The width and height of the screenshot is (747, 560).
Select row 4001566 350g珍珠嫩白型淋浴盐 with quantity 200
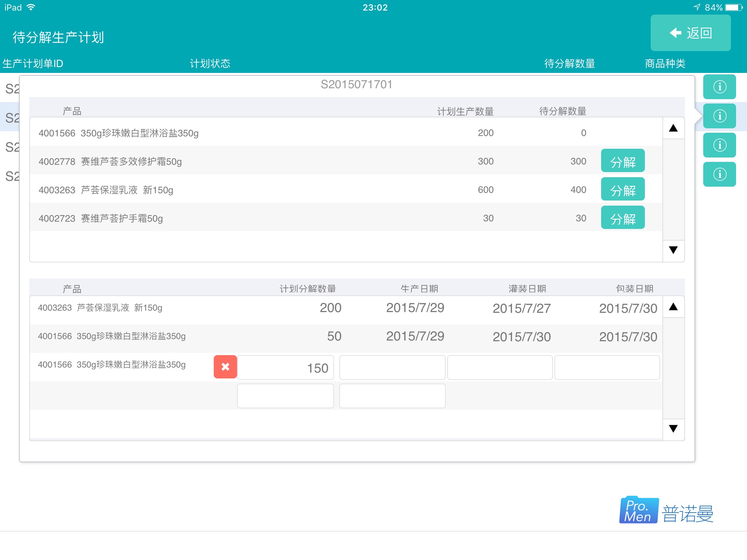point(346,132)
